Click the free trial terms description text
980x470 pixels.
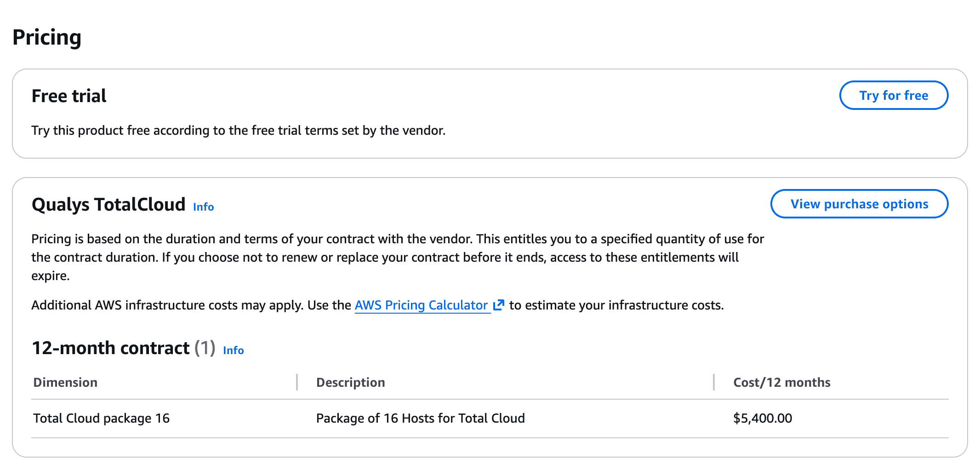238,131
